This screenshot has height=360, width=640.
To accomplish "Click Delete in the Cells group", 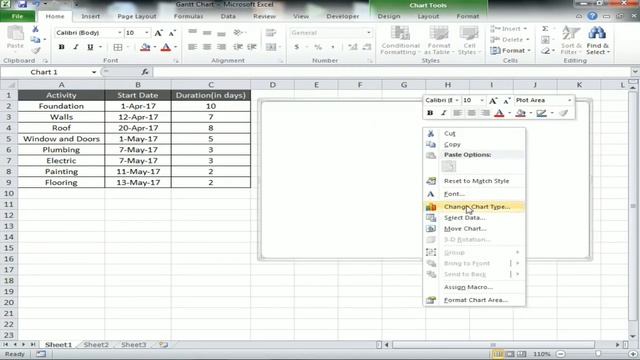I will click(510, 40).
